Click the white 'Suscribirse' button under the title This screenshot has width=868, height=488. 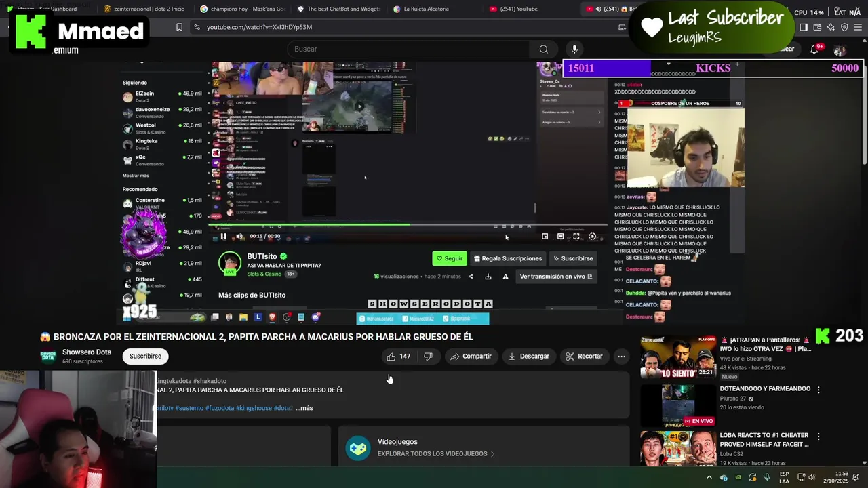click(x=145, y=356)
